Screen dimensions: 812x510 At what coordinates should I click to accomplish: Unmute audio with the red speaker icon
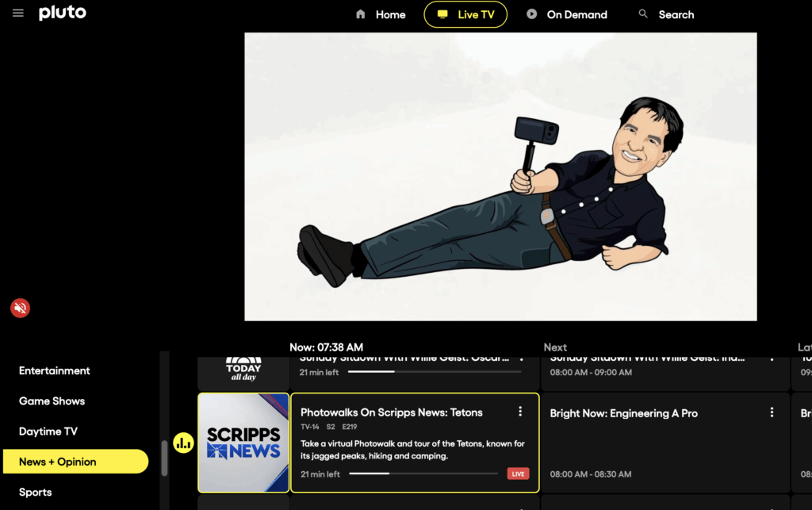21,308
